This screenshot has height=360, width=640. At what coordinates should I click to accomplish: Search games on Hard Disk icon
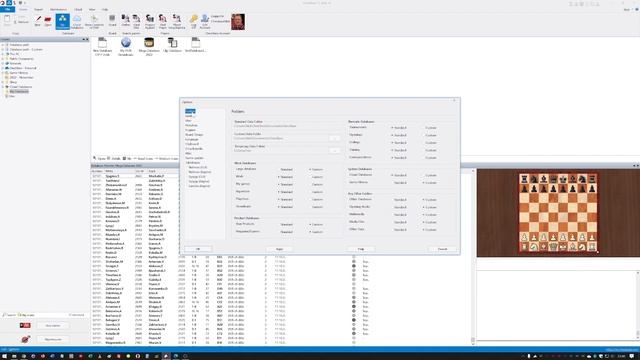[136, 21]
